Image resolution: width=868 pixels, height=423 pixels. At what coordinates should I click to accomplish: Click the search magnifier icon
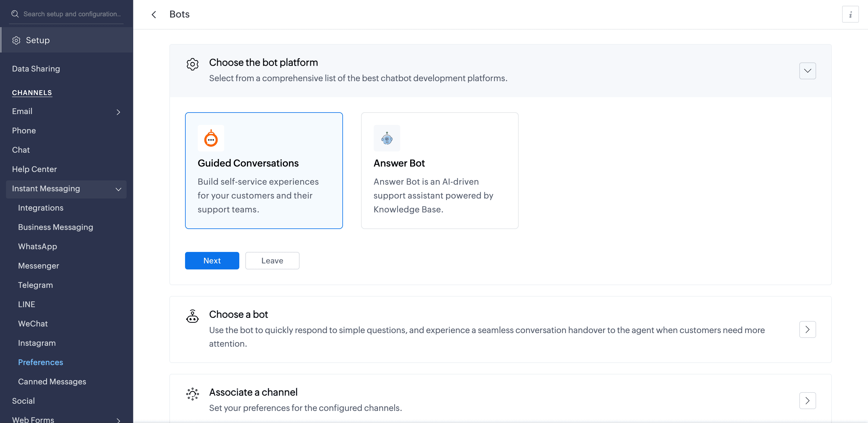click(15, 14)
